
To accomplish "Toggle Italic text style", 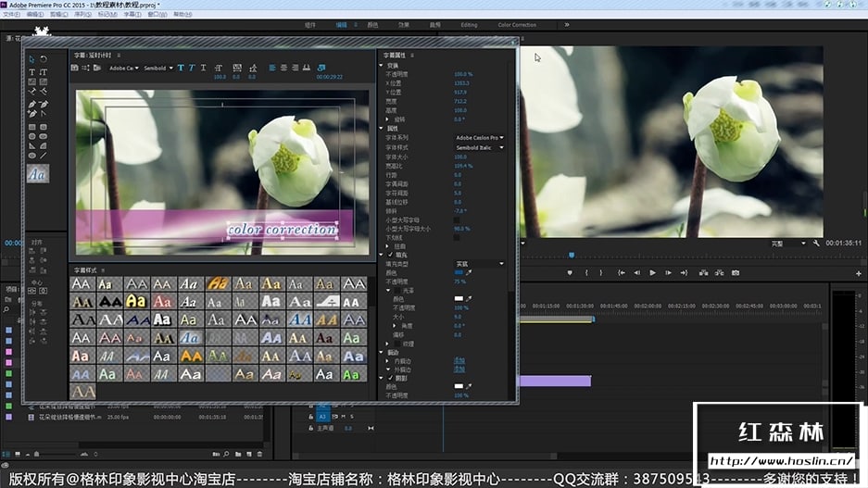I will [192, 68].
